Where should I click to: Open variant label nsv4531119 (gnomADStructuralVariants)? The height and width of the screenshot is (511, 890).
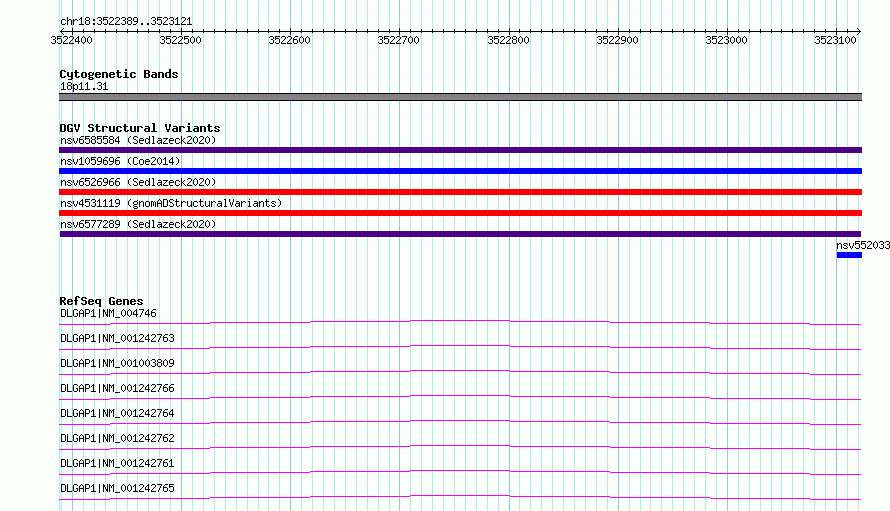171,203
